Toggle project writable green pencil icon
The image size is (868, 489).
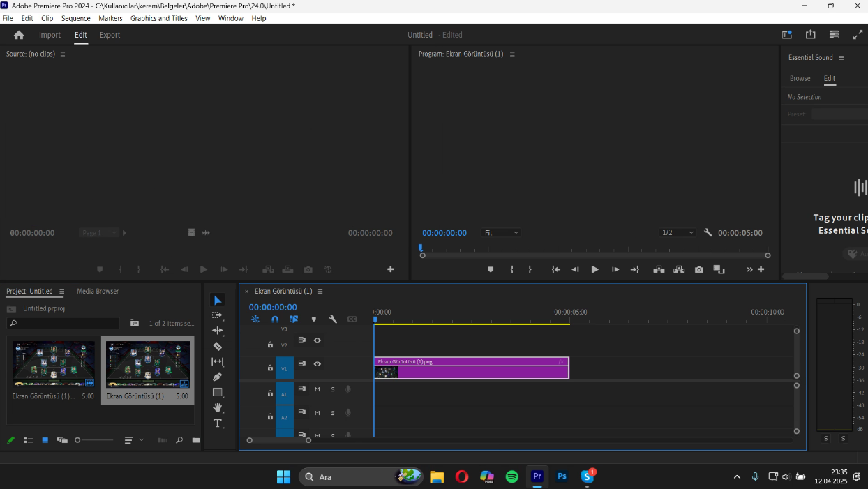pos(10,440)
